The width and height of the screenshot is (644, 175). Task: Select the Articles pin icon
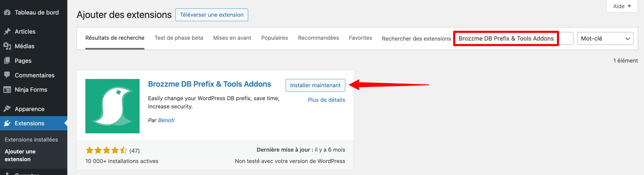[x=7, y=31]
